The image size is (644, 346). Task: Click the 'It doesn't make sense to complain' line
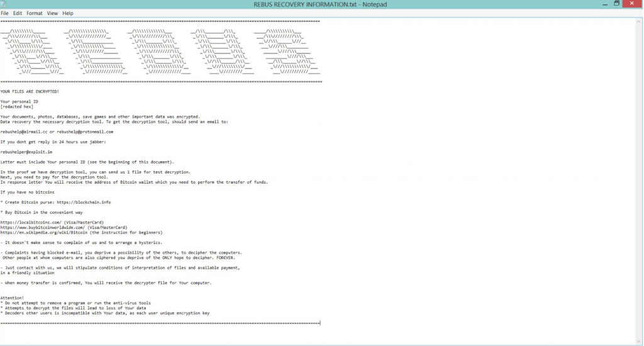click(x=81, y=242)
